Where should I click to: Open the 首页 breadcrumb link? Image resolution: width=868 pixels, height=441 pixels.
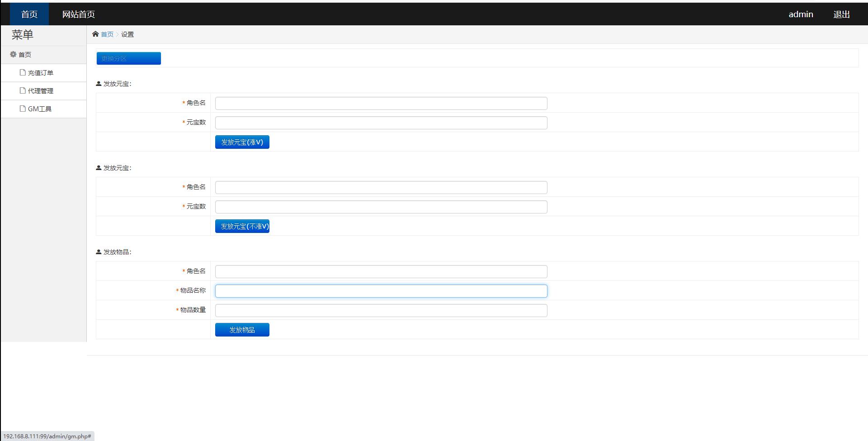click(107, 34)
